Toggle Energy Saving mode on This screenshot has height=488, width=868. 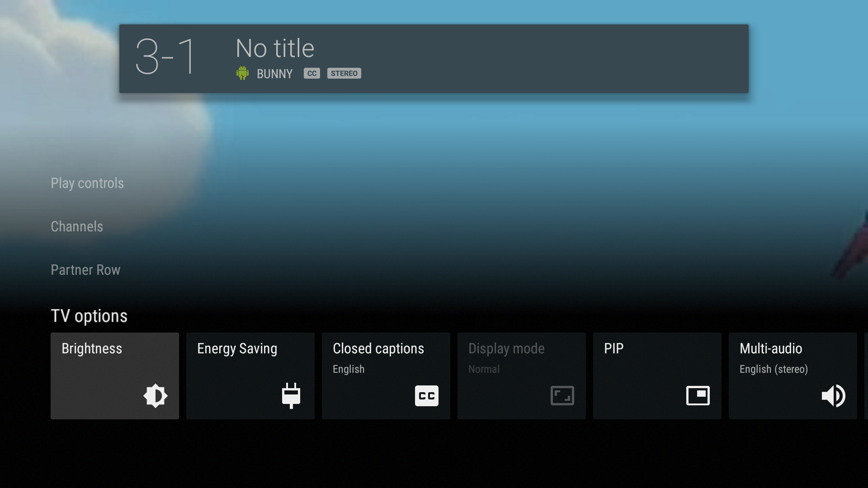pos(250,376)
